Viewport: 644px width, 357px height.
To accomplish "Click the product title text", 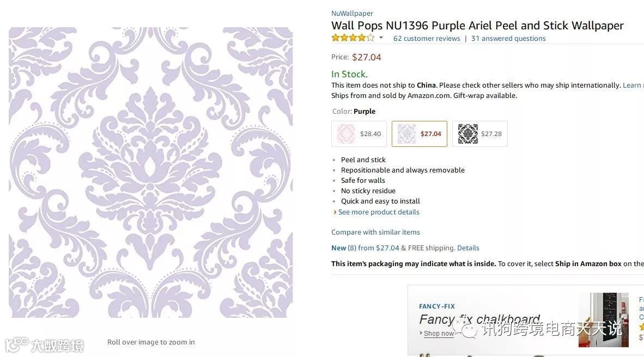I will 477,26.
